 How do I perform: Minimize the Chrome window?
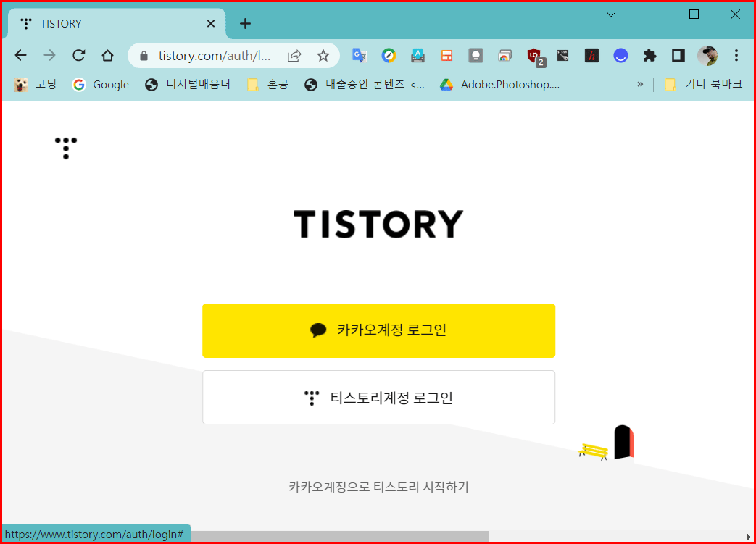pyautogui.click(x=652, y=14)
